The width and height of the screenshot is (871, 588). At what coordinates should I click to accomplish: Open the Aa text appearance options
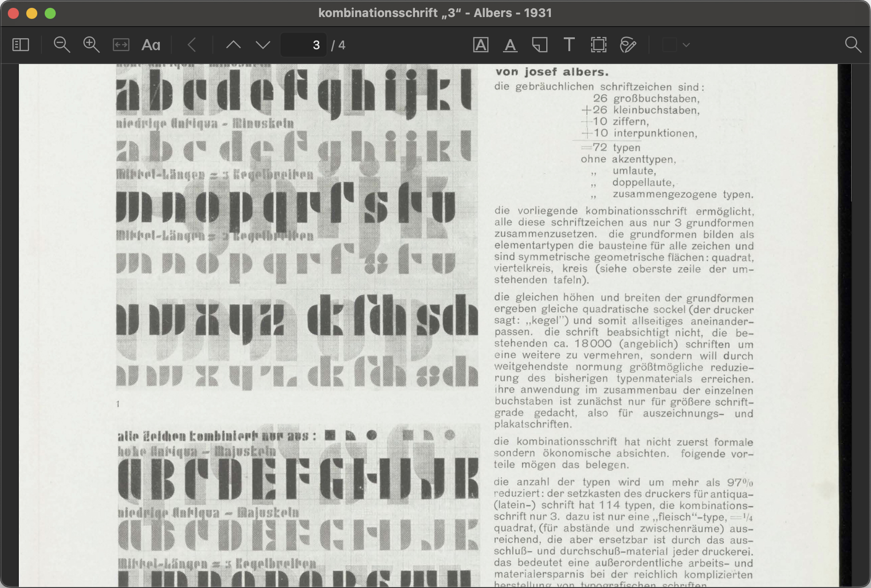(x=151, y=45)
